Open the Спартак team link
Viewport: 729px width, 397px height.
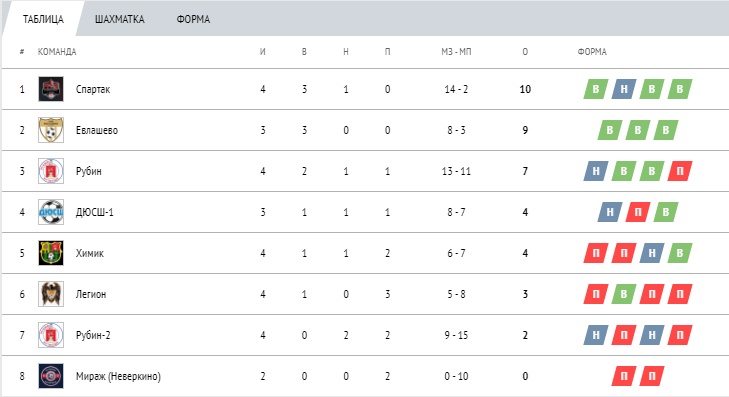pyautogui.click(x=93, y=89)
